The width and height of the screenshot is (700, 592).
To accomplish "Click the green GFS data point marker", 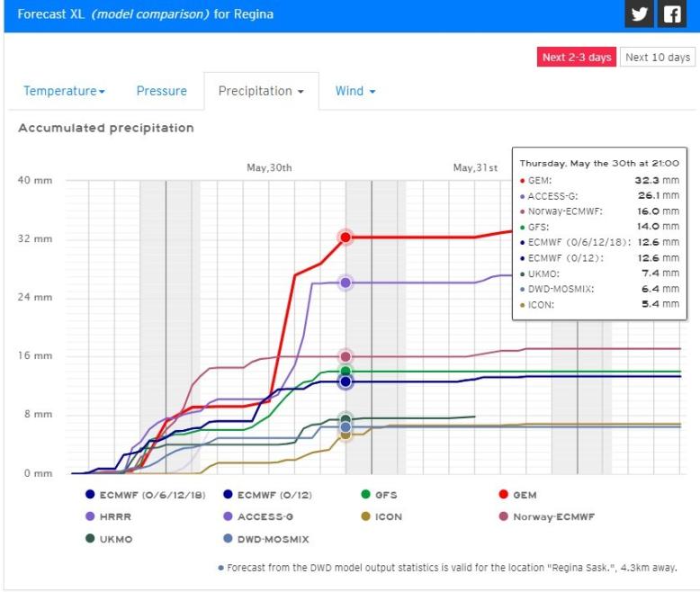I will (x=346, y=371).
